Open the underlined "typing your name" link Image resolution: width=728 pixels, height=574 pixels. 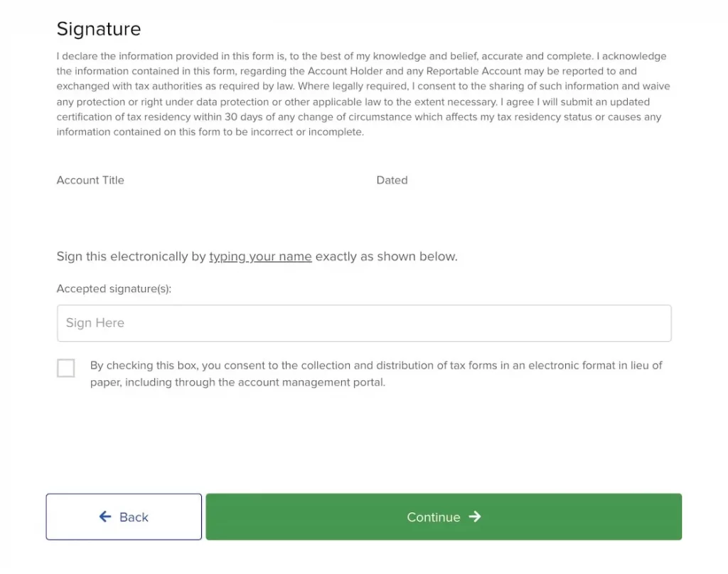(260, 256)
